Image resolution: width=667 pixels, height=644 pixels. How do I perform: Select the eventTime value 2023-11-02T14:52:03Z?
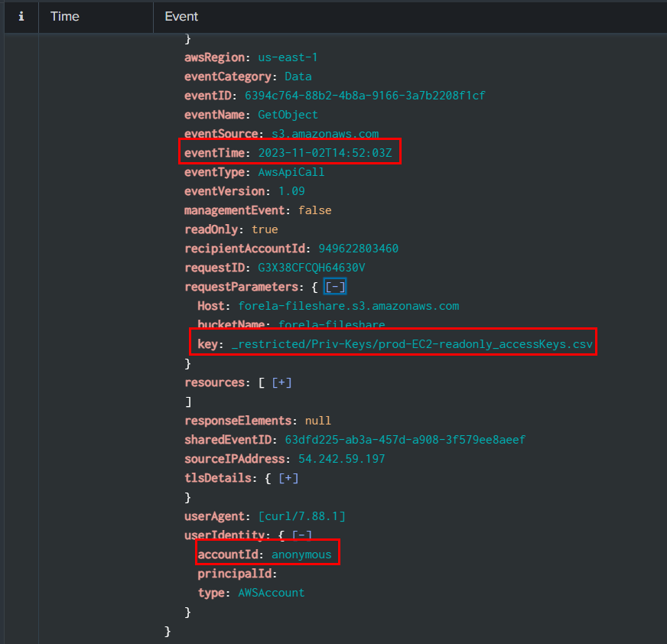tap(325, 153)
